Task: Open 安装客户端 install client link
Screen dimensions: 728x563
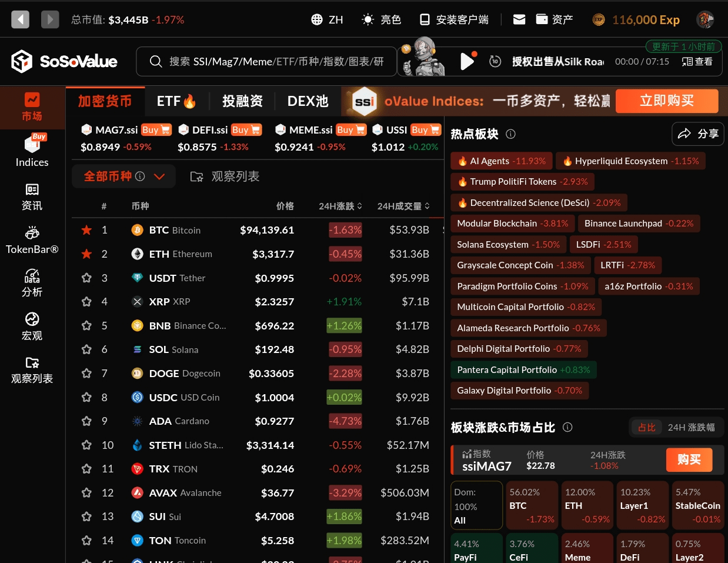Action: click(x=453, y=19)
